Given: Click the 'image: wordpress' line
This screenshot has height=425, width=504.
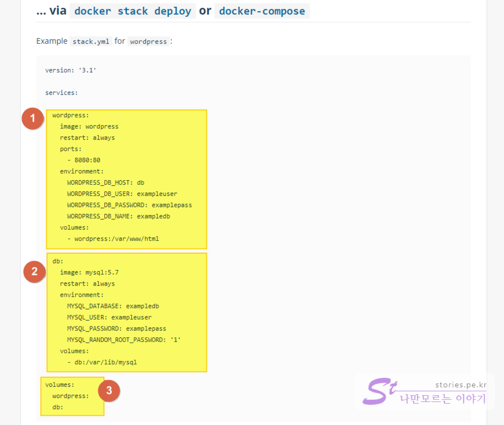Looking at the screenshot, I should tap(89, 126).
